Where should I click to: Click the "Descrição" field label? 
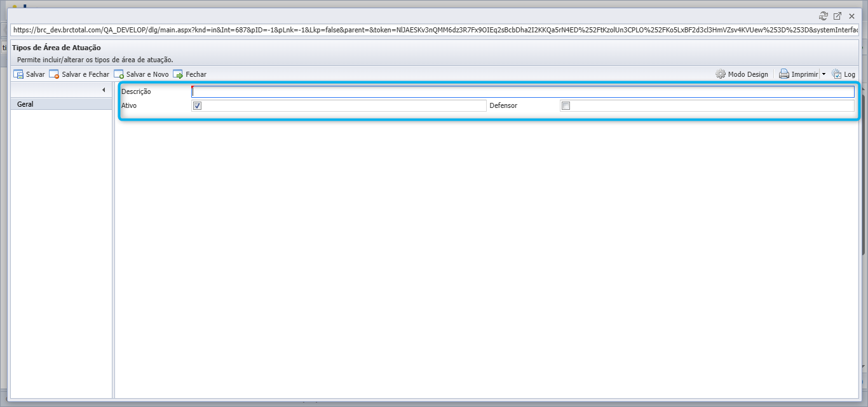(136, 91)
